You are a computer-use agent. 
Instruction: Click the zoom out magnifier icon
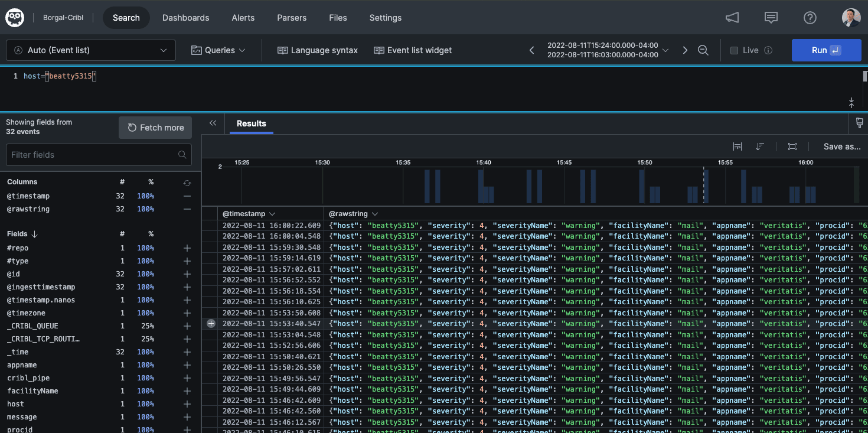[703, 50]
